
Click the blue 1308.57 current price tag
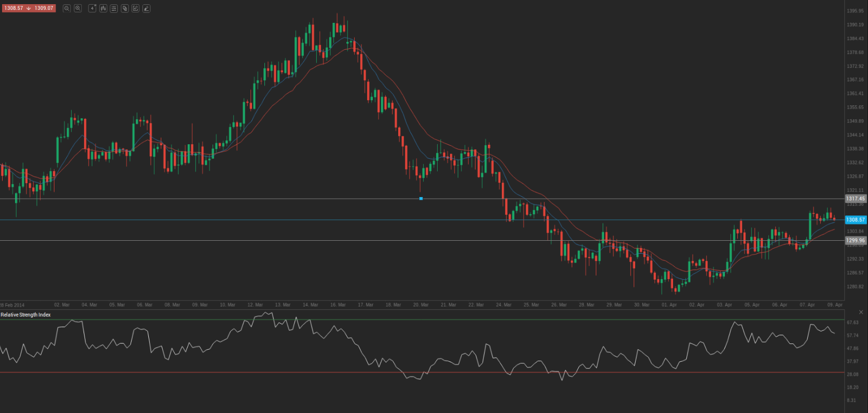(x=855, y=220)
